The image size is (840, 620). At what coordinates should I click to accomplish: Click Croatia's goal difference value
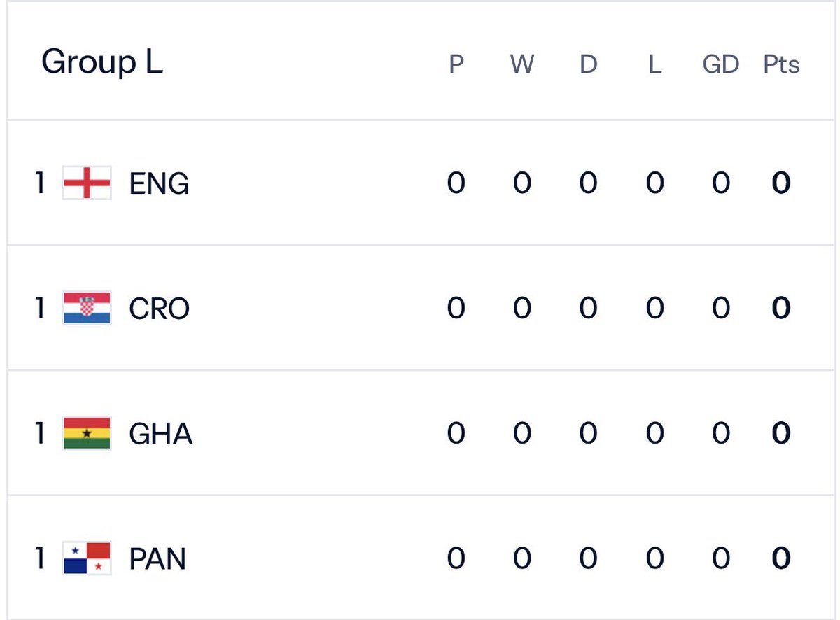click(x=721, y=309)
